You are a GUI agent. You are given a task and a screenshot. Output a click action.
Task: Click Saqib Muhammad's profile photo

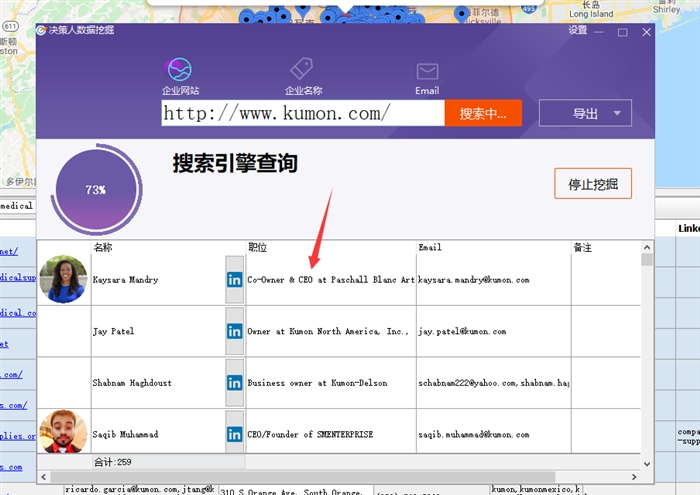[63, 432]
